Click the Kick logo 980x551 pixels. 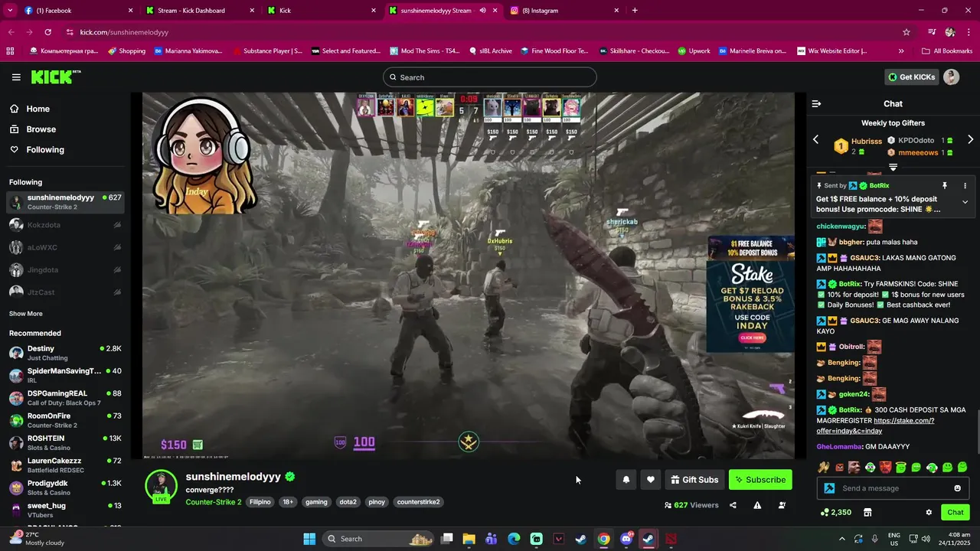tap(55, 77)
